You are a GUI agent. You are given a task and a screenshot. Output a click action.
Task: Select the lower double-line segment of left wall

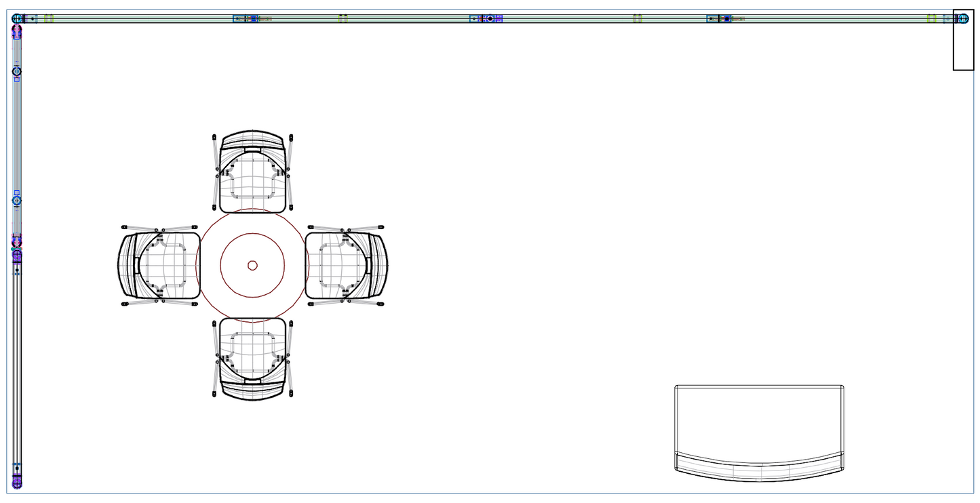(x=18, y=366)
